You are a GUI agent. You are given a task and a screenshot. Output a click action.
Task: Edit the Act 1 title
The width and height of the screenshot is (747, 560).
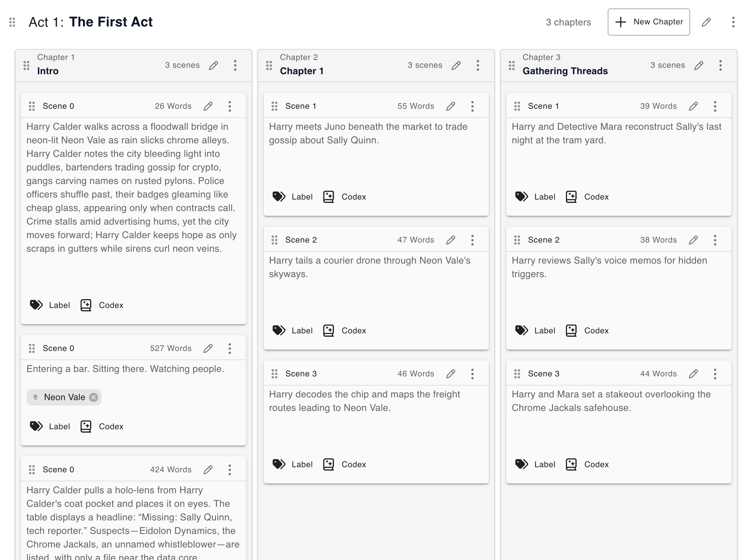coord(707,22)
